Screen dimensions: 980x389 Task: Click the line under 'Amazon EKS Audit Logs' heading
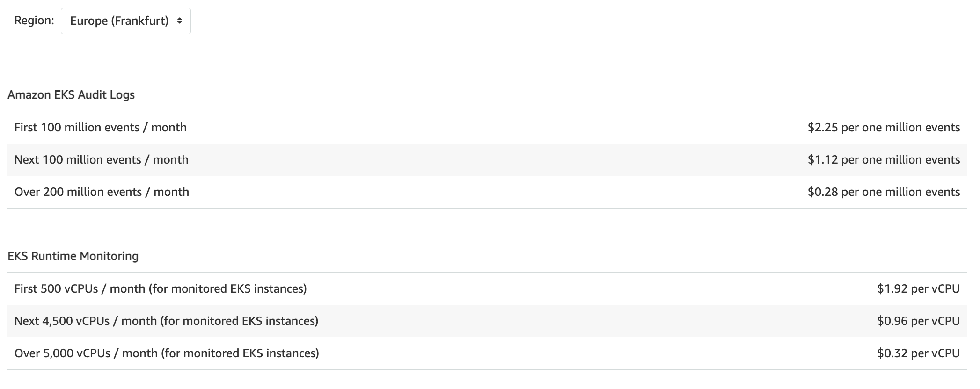(x=487, y=111)
